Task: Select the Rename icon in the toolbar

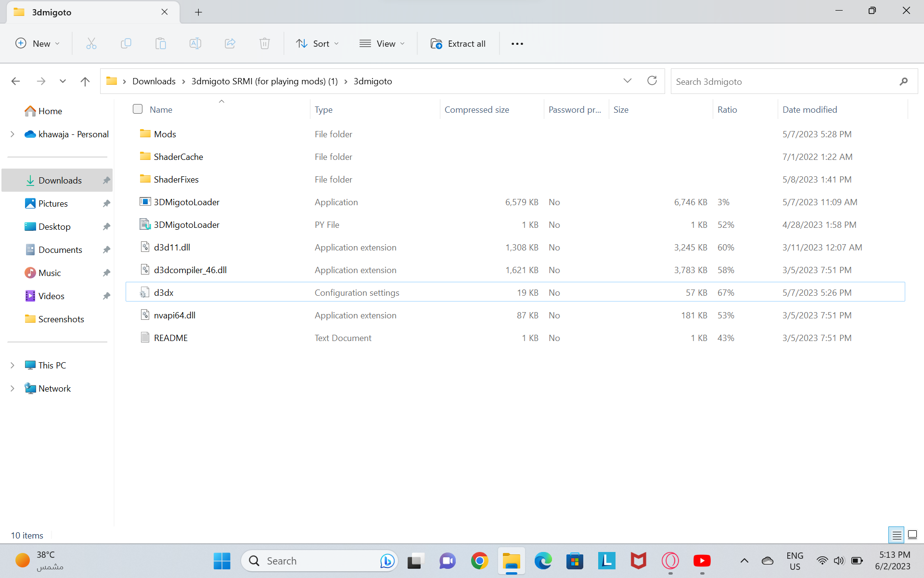Action: tap(195, 43)
